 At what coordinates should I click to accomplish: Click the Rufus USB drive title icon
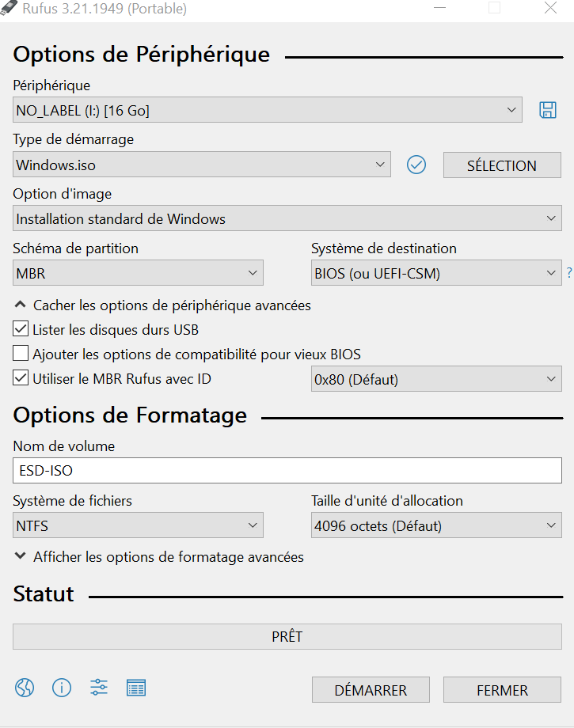coord(9,8)
